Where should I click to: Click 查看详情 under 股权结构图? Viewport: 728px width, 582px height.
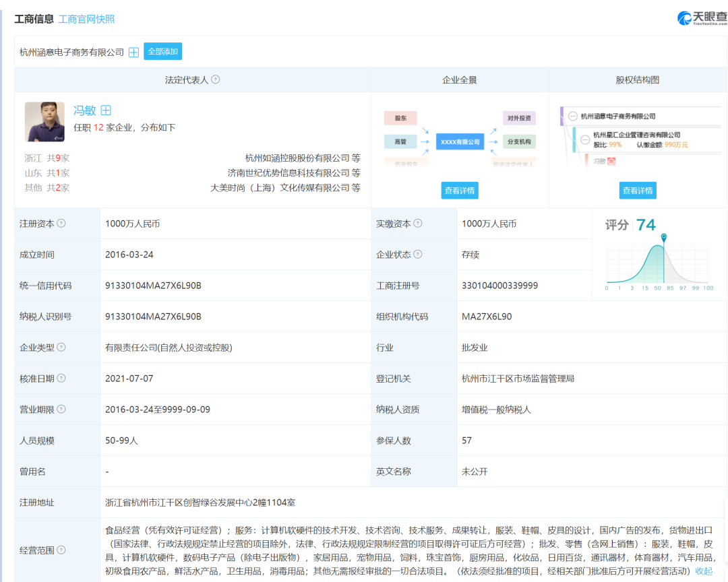point(638,190)
